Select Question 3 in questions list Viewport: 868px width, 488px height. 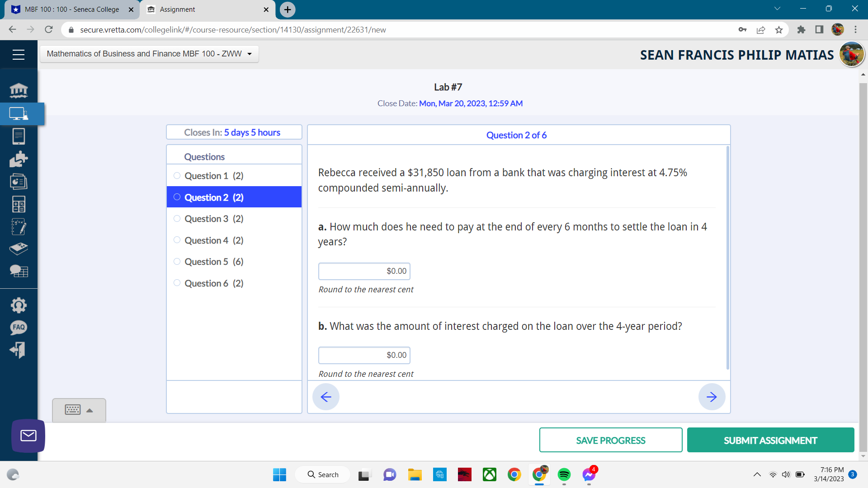point(214,219)
